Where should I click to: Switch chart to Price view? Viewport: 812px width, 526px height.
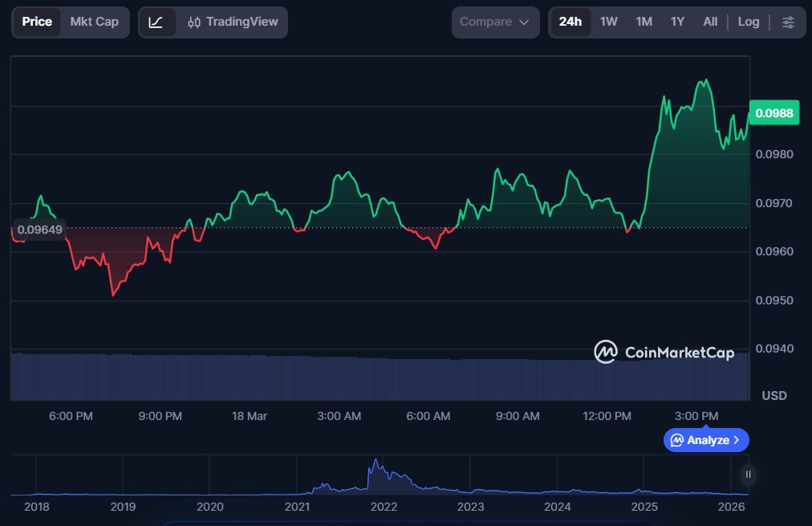click(x=37, y=22)
